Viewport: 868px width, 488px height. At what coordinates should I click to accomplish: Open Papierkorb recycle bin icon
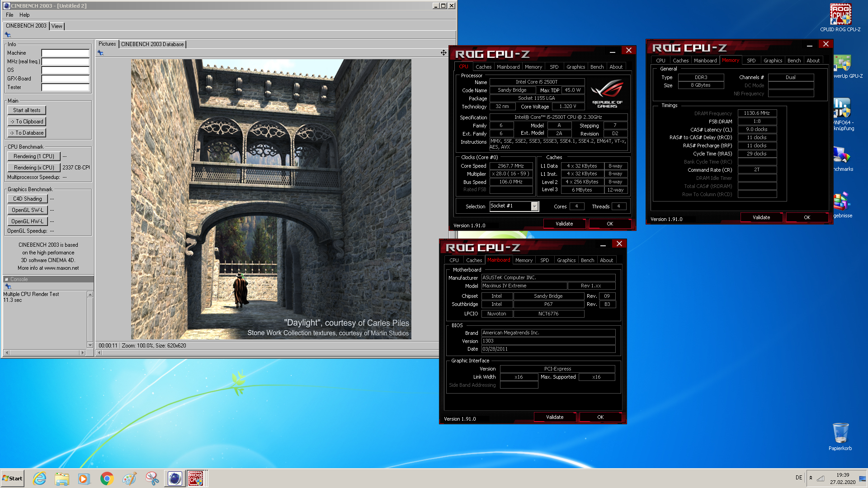click(x=840, y=436)
